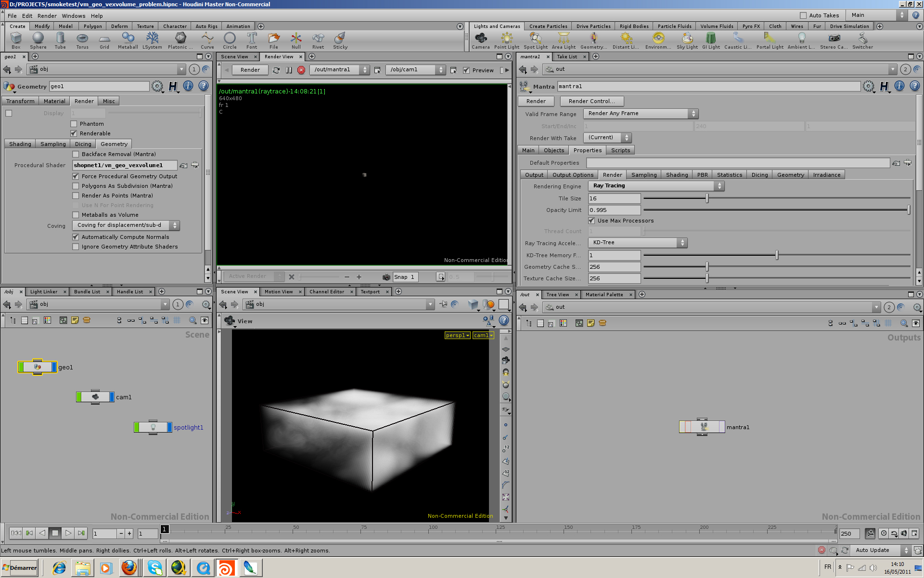Click the Procedural Shader path field
The height and width of the screenshot is (578, 924).
click(125, 165)
